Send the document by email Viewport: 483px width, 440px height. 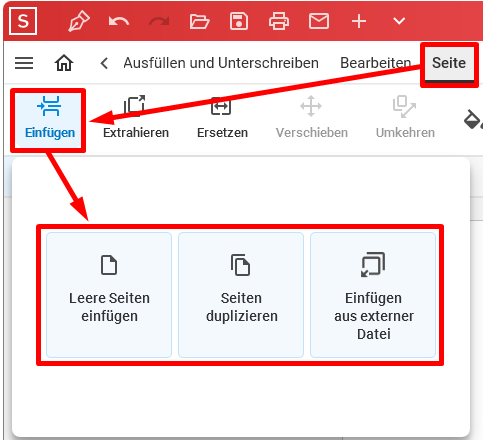319,21
